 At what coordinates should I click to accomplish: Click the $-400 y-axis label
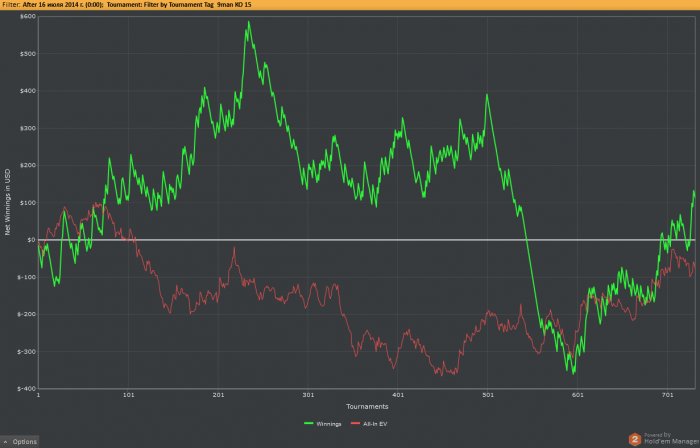point(27,389)
